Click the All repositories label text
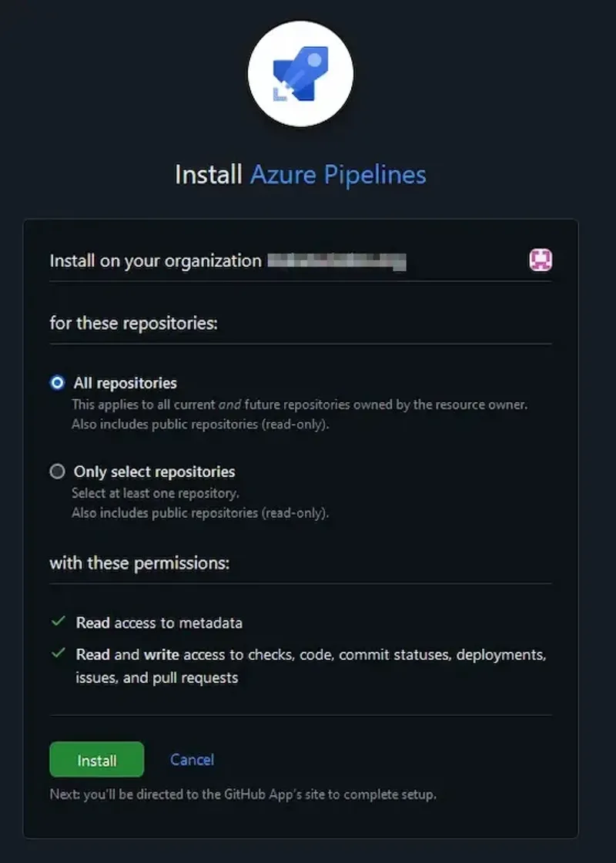This screenshot has width=616, height=863. click(125, 383)
